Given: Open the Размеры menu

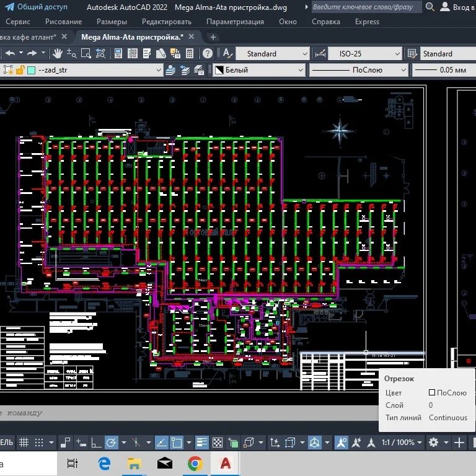Looking at the screenshot, I should coord(112,22).
